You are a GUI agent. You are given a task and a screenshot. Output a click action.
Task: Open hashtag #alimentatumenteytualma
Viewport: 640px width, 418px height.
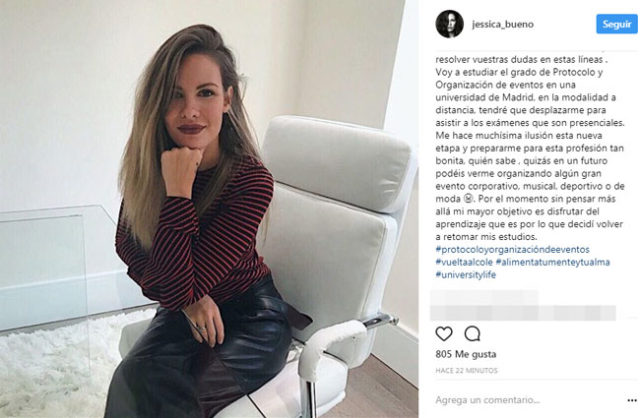[x=553, y=262]
